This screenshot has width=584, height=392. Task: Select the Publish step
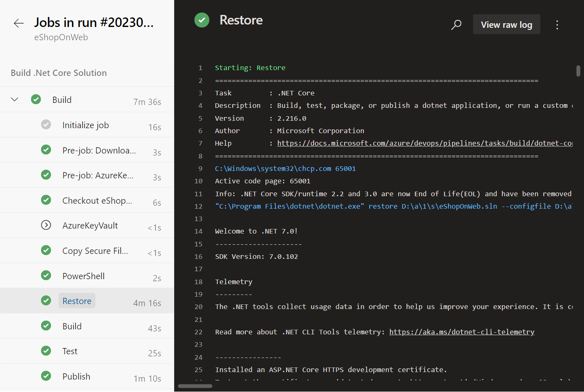click(87, 376)
